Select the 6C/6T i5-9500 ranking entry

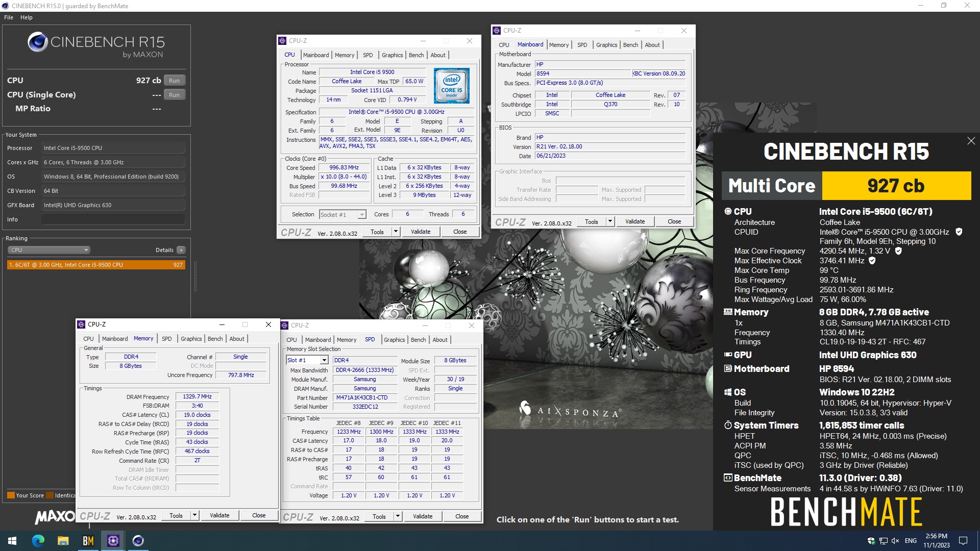point(96,265)
